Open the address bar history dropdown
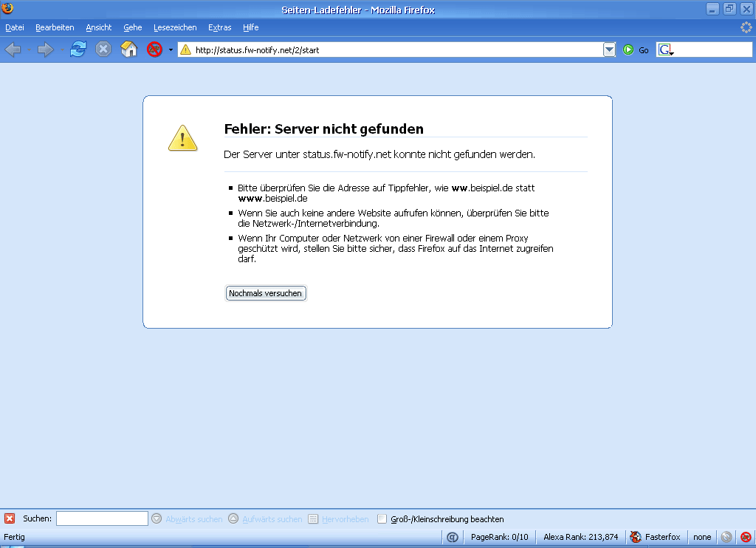 [x=609, y=49]
